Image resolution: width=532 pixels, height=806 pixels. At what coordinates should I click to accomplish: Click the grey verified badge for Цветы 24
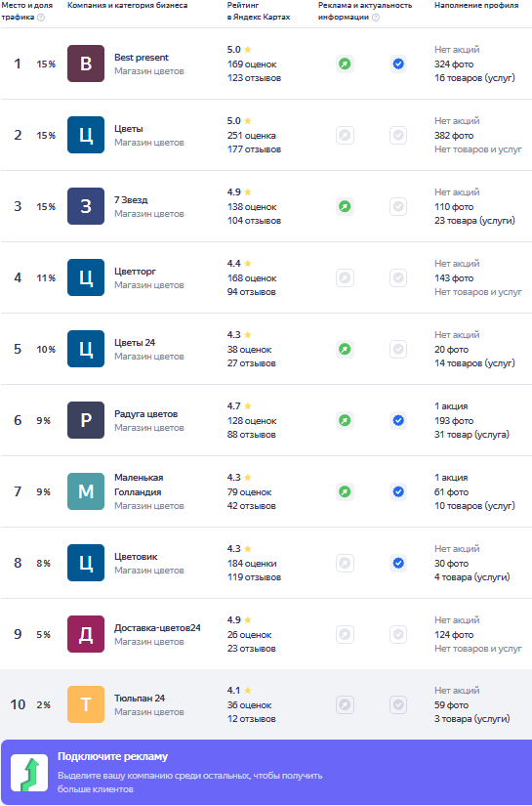click(398, 349)
